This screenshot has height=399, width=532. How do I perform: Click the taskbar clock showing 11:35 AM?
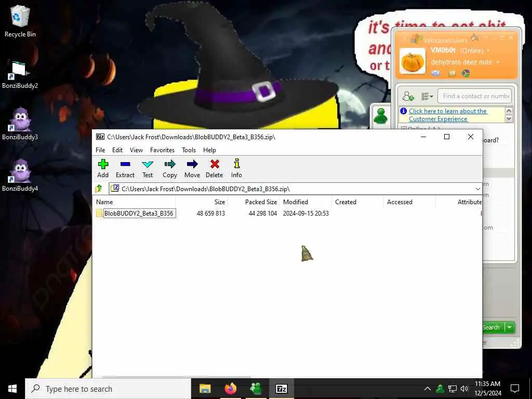pos(487,389)
